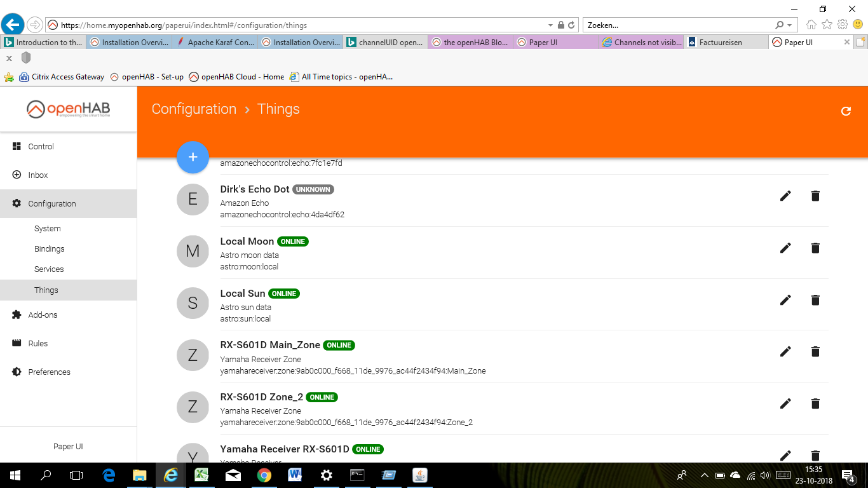The width and height of the screenshot is (868, 488).
Task: Open File Explorer from taskbar
Action: coord(140,475)
